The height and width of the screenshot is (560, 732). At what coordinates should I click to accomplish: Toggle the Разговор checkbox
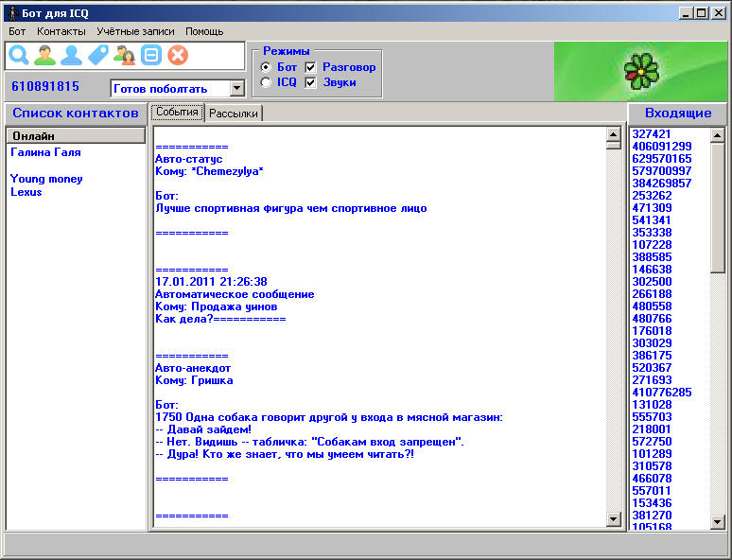click(x=310, y=67)
